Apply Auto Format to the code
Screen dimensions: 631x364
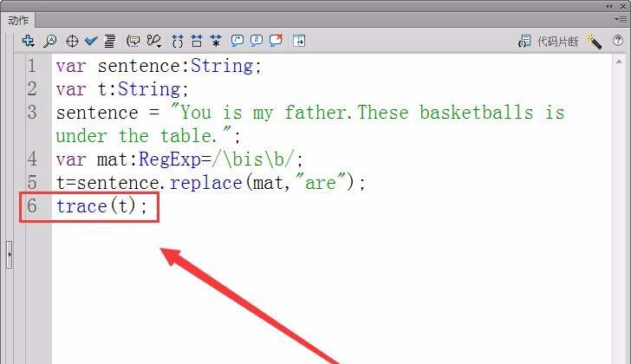110,41
